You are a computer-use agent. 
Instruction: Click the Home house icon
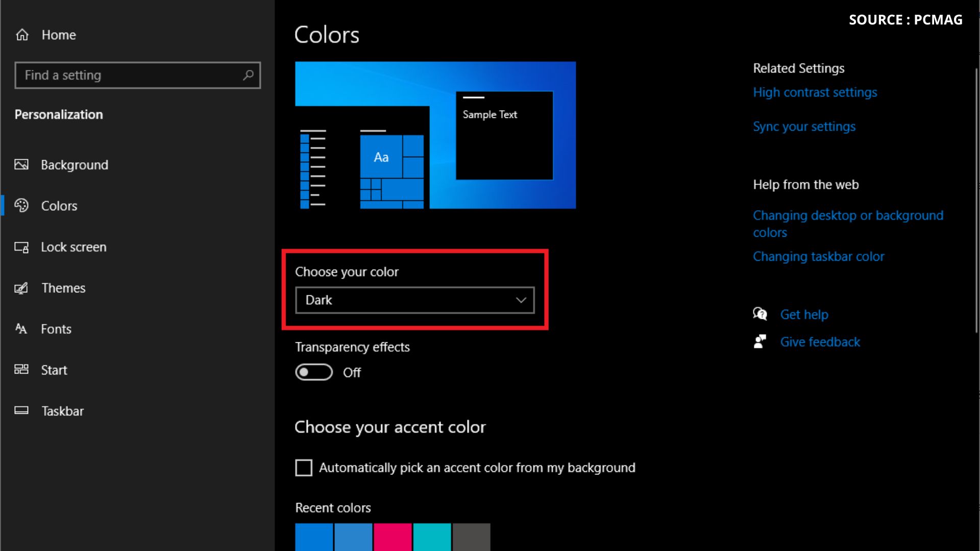(x=22, y=35)
